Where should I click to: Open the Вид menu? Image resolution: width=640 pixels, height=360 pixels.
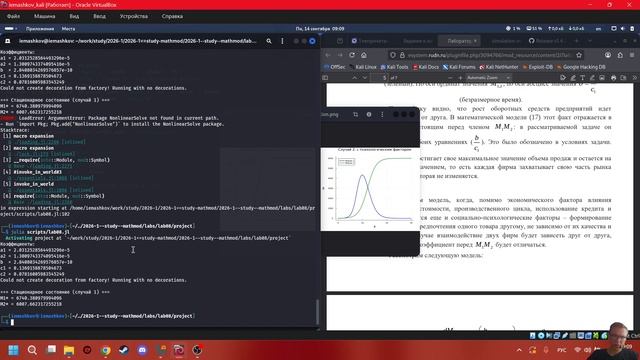pyautogui.click(x=74, y=16)
